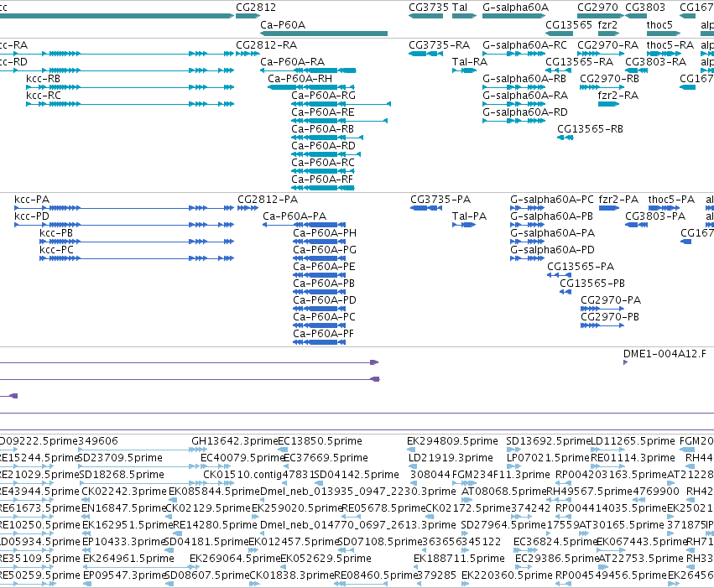714x588 pixels.
Task: Click protein kcc-PC
Action: coord(56,250)
